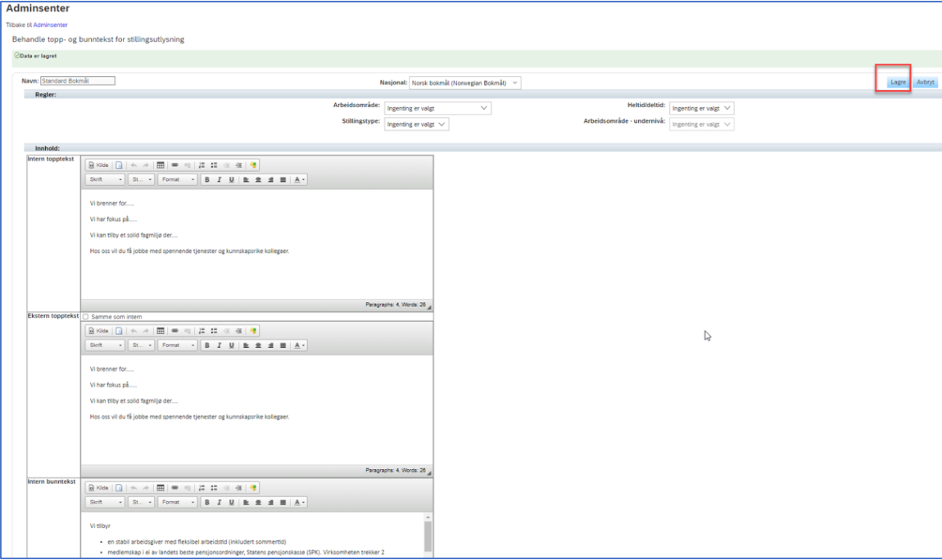Insert a link in Intern topptekst editor
The height and width of the screenshot is (560, 942).
pyautogui.click(x=174, y=165)
